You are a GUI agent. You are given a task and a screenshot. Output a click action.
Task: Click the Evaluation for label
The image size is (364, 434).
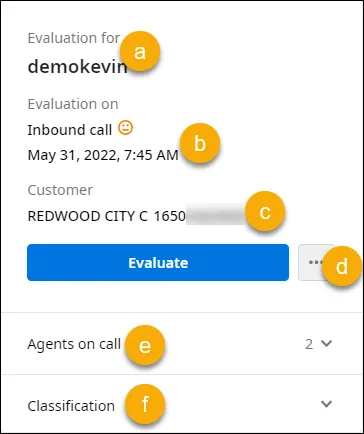(x=74, y=38)
